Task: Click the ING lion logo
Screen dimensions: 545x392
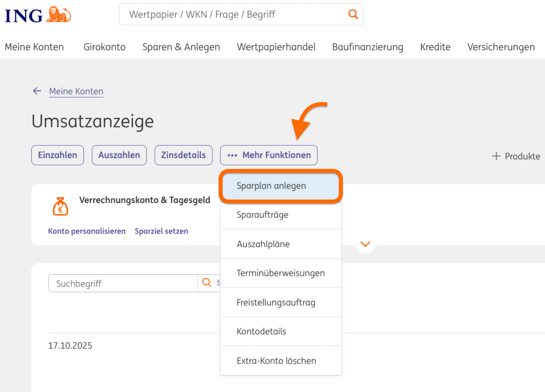Action: coord(58,15)
